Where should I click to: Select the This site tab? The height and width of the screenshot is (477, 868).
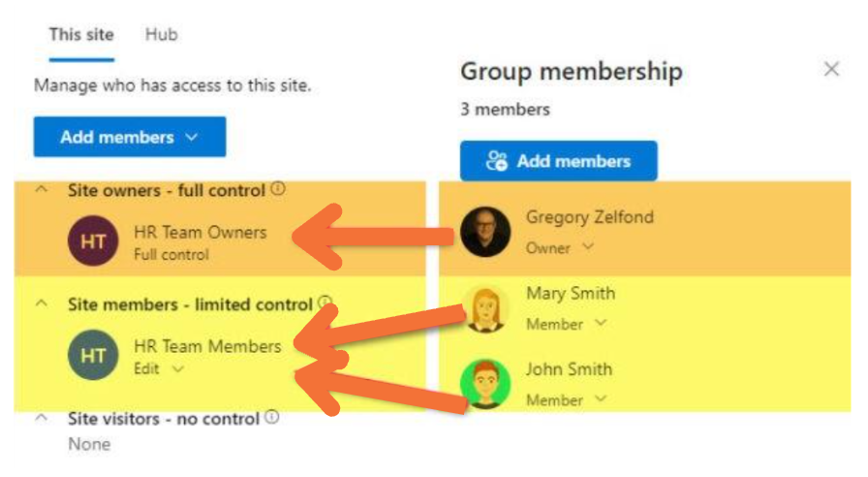(x=81, y=35)
